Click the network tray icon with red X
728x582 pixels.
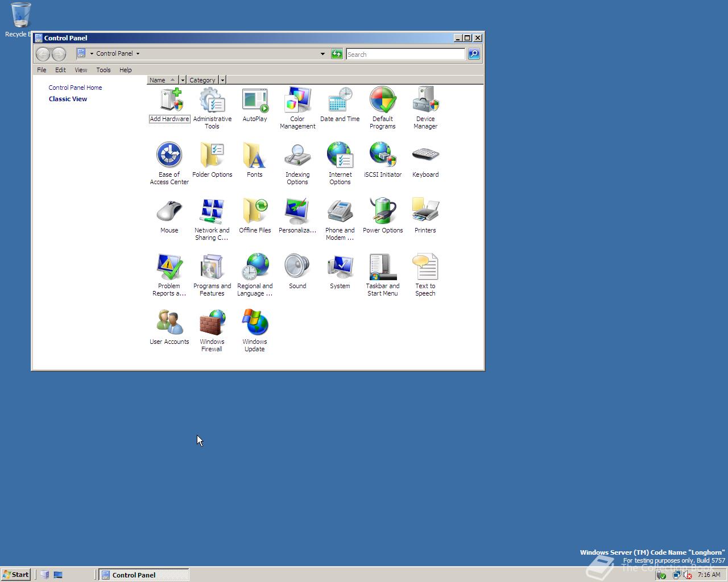(686, 575)
